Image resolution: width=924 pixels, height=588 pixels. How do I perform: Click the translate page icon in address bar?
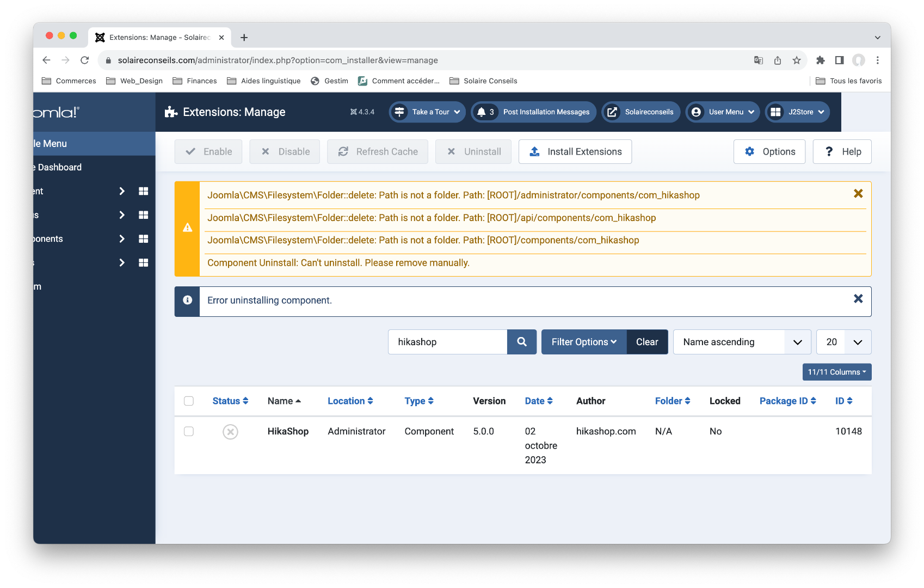759,60
